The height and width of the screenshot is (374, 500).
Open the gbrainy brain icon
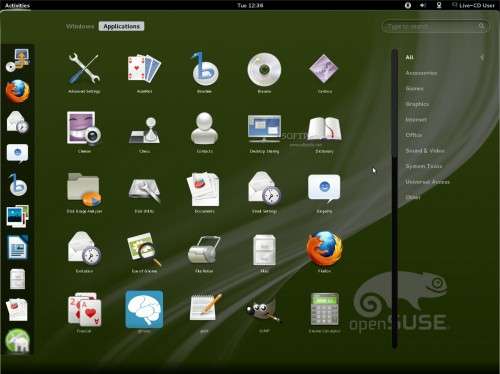click(144, 309)
